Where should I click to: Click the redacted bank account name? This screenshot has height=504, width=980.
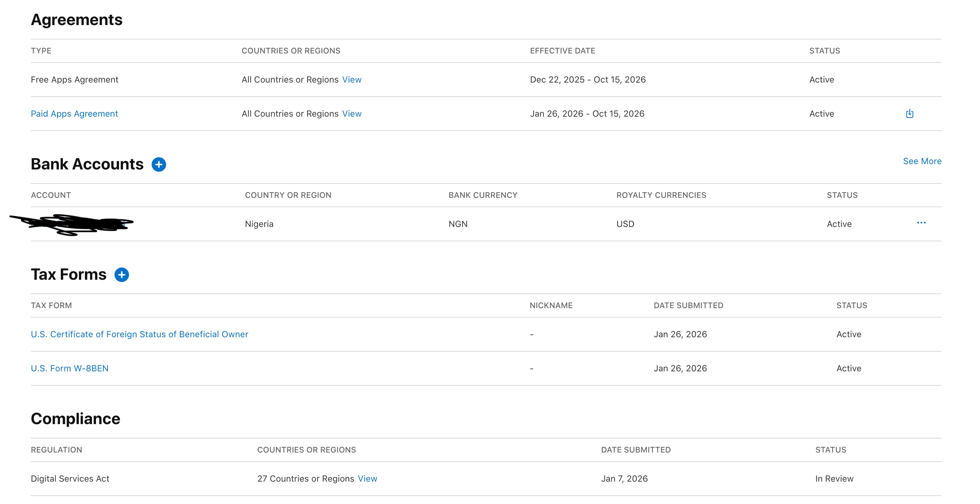76,224
